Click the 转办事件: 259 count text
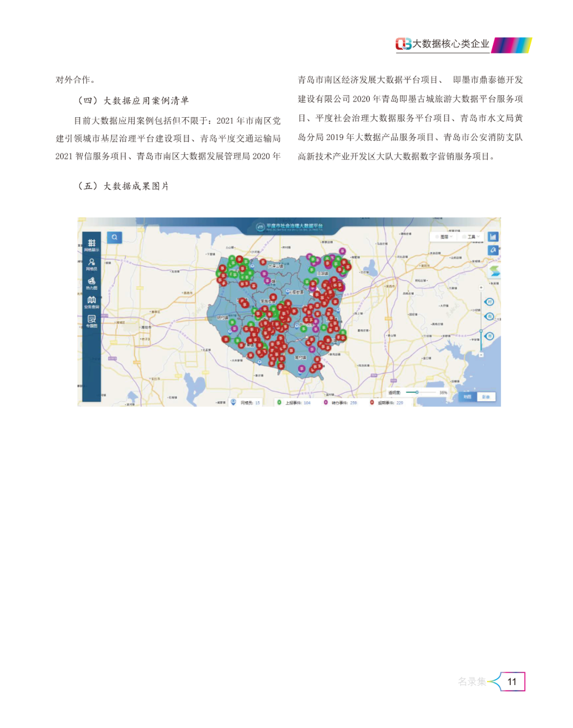Viewport: 573px width, 728px height. (344, 403)
